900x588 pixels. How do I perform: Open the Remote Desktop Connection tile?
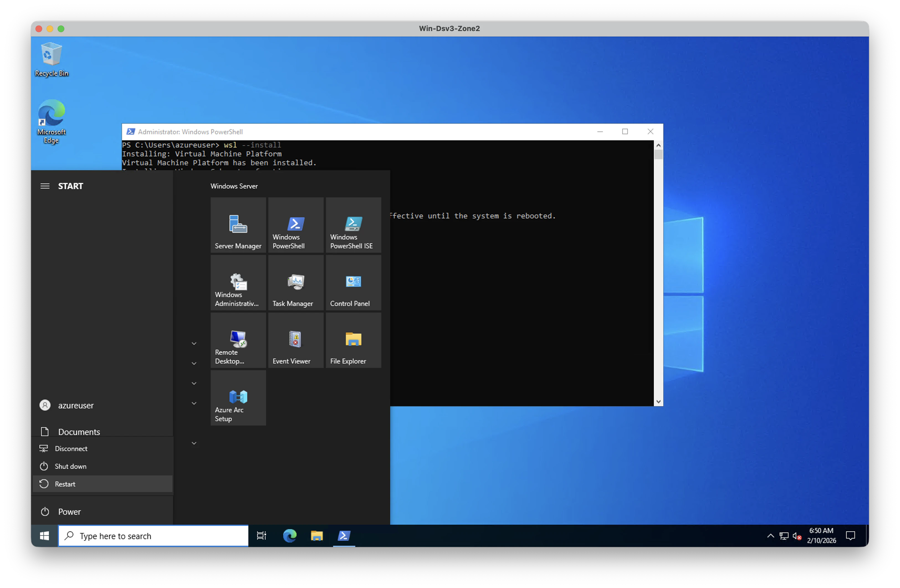(x=238, y=340)
